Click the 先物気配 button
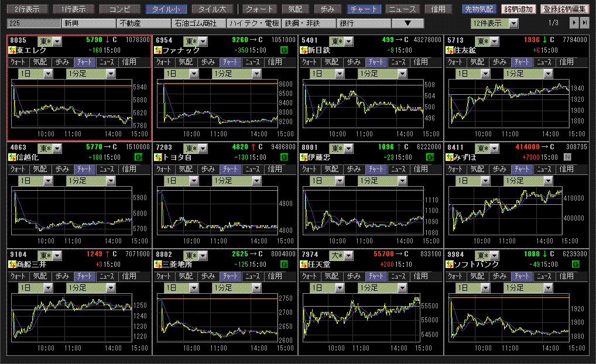 (x=479, y=9)
